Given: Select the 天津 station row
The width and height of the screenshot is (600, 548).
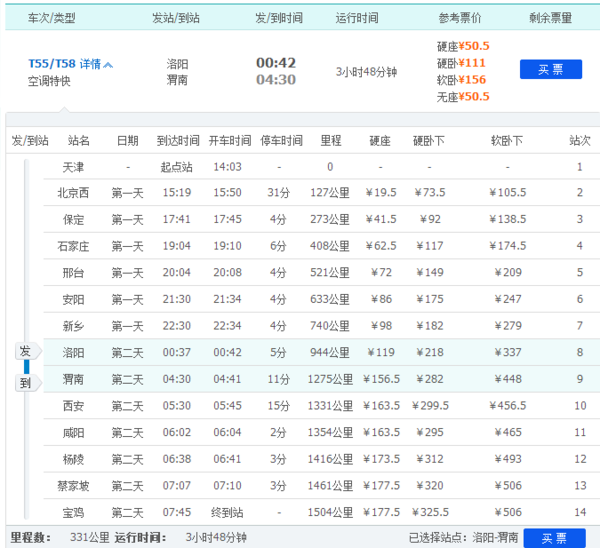Looking at the screenshot, I should click(74, 166).
